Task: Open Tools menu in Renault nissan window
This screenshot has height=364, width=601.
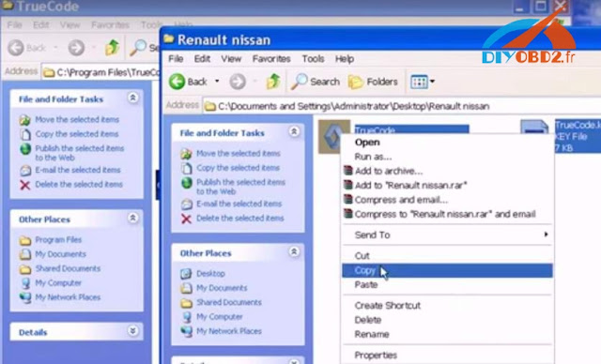Action: click(x=313, y=59)
